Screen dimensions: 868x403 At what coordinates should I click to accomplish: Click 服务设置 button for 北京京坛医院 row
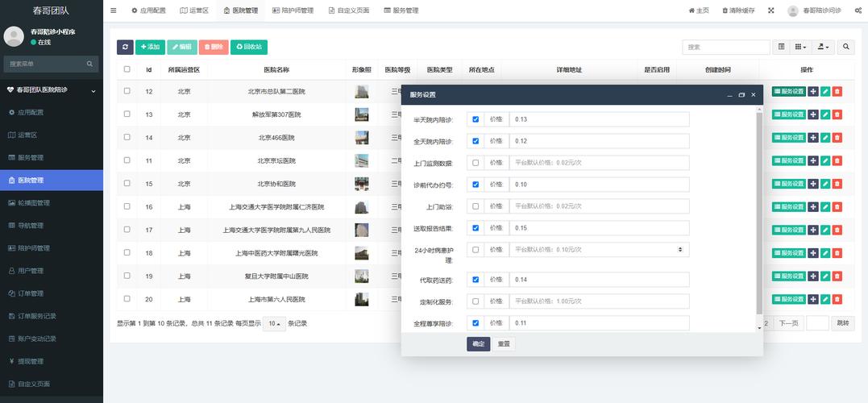[789, 160]
